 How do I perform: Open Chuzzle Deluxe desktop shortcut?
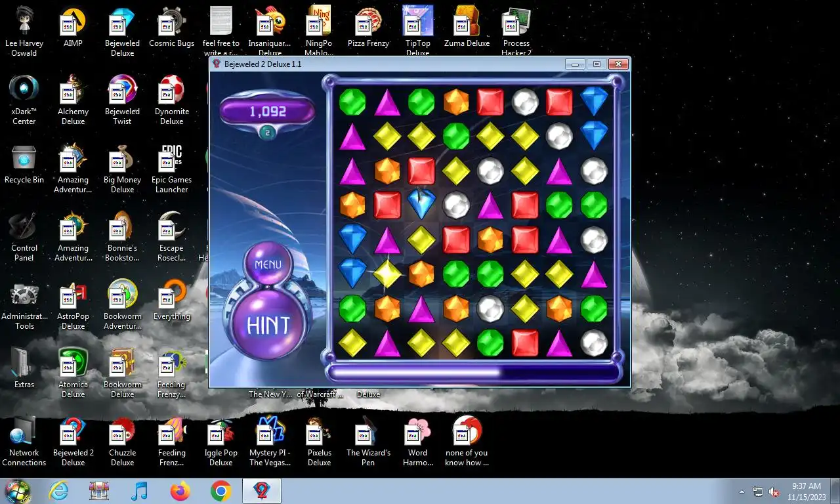coord(122,441)
